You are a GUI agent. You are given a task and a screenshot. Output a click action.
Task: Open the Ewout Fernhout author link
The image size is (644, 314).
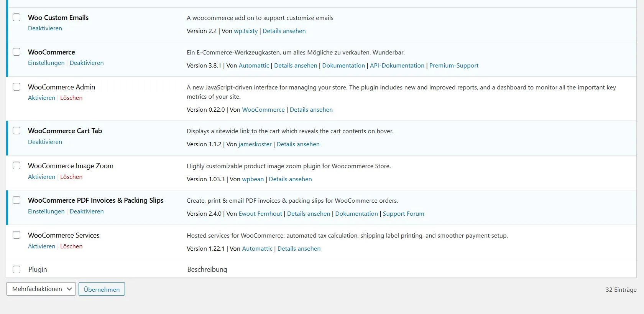pyautogui.click(x=260, y=214)
